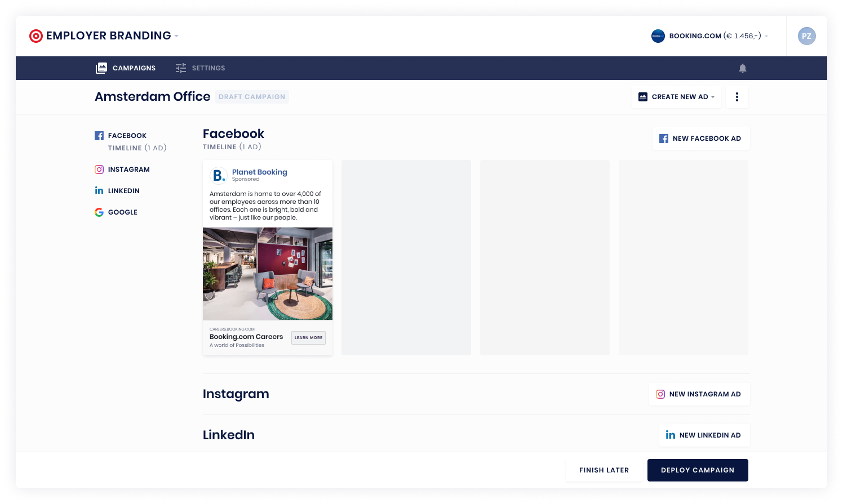Open the office photo ad thumbnail
The height and width of the screenshot is (504, 843).
tap(268, 274)
